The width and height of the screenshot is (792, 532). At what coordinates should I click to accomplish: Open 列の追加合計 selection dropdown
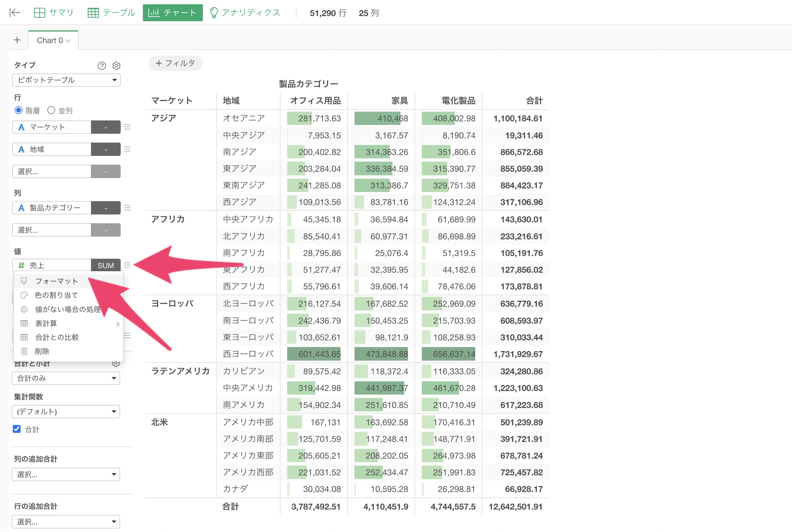[x=66, y=474]
